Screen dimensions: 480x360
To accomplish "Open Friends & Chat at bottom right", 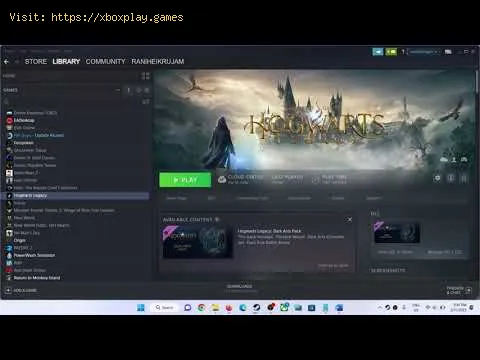I will pos(459,290).
